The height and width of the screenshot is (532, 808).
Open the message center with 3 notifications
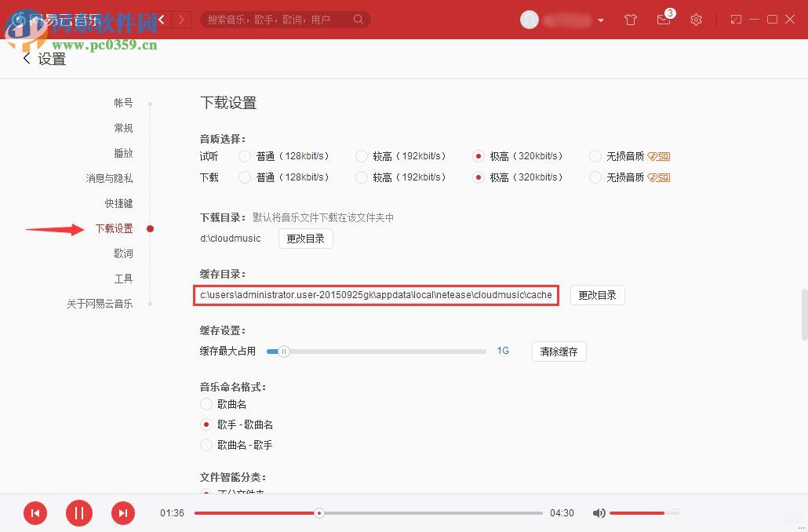click(663, 20)
